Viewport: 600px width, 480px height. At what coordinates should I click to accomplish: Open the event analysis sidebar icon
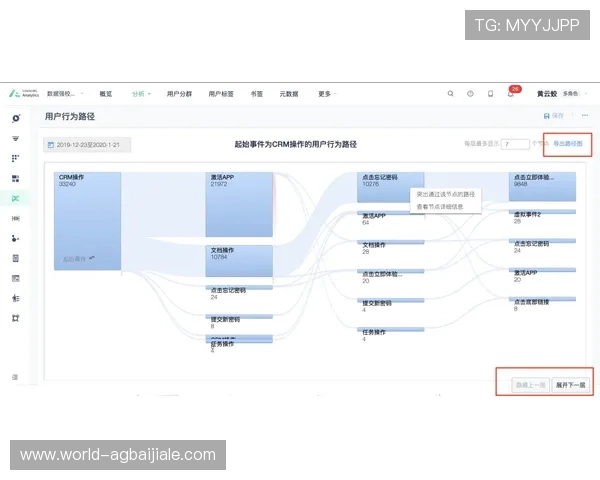pyautogui.click(x=15, y=118)
